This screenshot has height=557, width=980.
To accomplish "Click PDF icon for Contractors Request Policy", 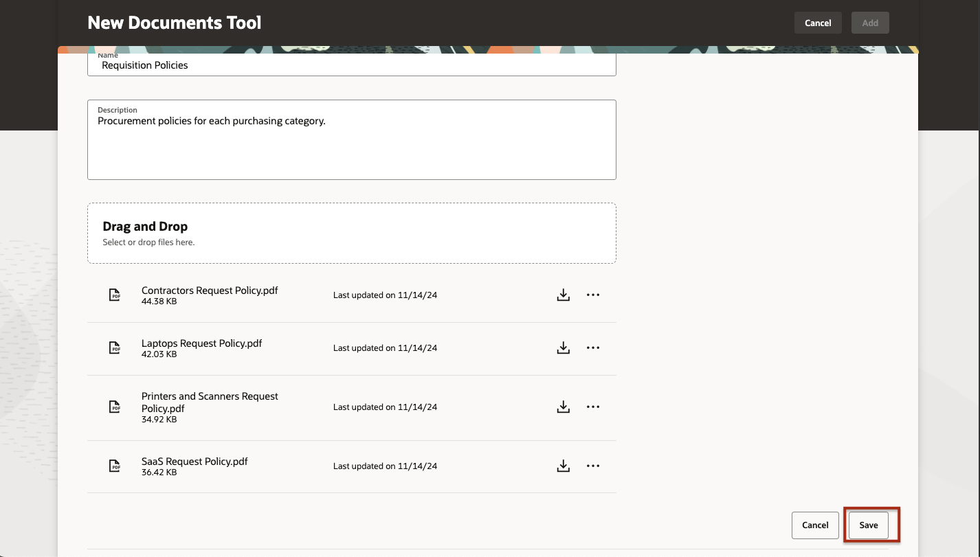I will (x=115, y=295).
